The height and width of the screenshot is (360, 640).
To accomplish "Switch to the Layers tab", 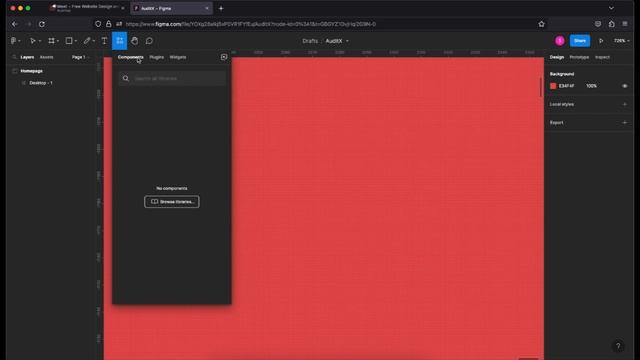I will click(27, 57).
